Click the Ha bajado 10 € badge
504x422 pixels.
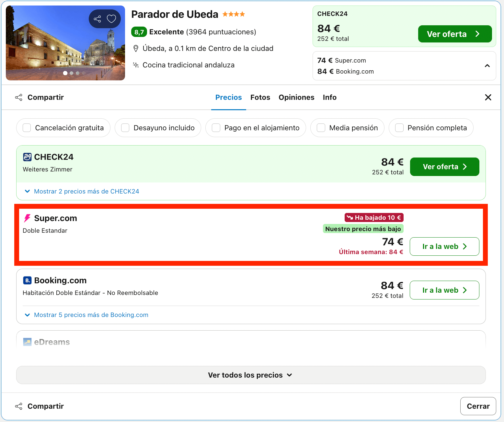(374, 217)
